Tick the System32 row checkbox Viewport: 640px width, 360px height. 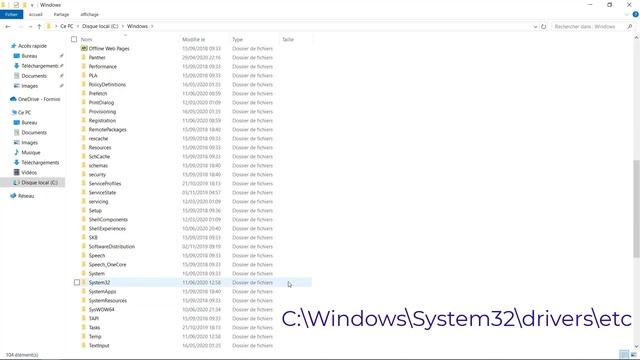(77, 282)
